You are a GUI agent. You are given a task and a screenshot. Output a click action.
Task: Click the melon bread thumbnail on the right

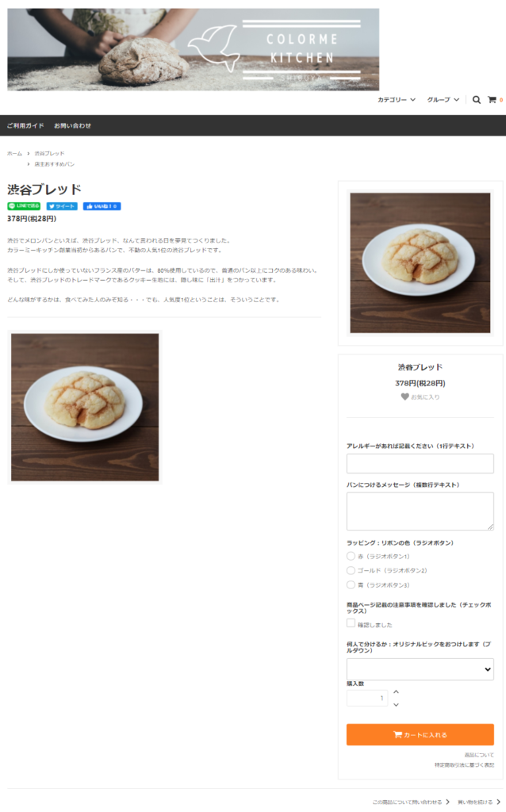pos(420,263)
